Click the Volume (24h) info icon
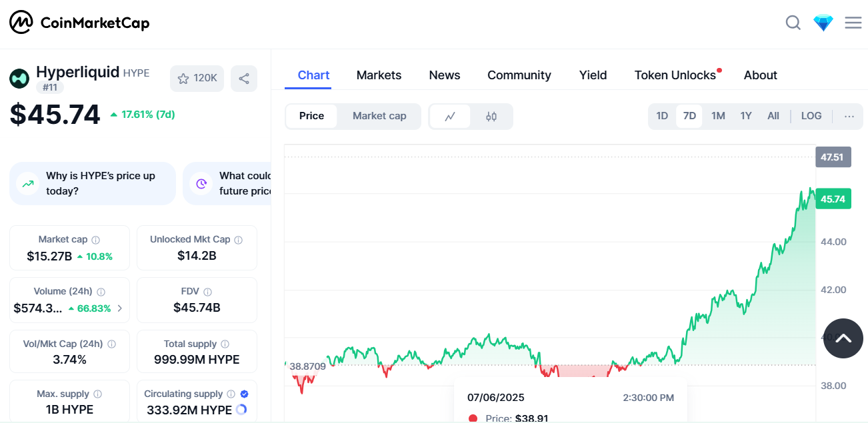Image resolution: width=868 pixels, height=423 pixels. point(101,292)
